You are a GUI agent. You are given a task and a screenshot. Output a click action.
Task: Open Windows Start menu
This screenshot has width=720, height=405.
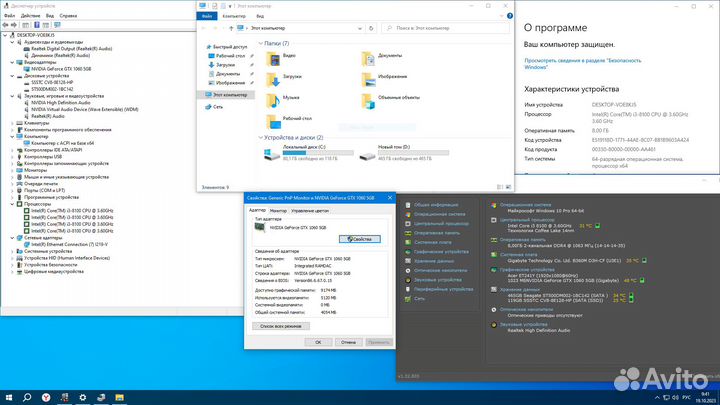[x=9, y=398]
